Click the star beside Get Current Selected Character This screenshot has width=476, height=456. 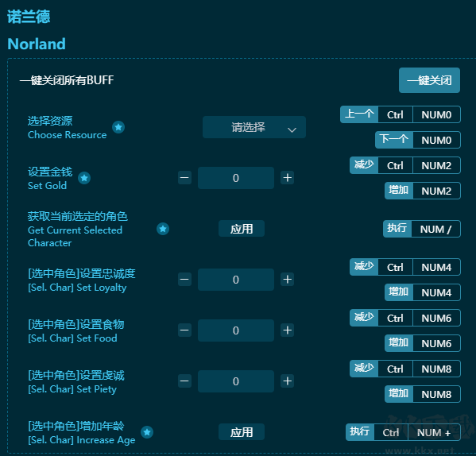(163, 229)
